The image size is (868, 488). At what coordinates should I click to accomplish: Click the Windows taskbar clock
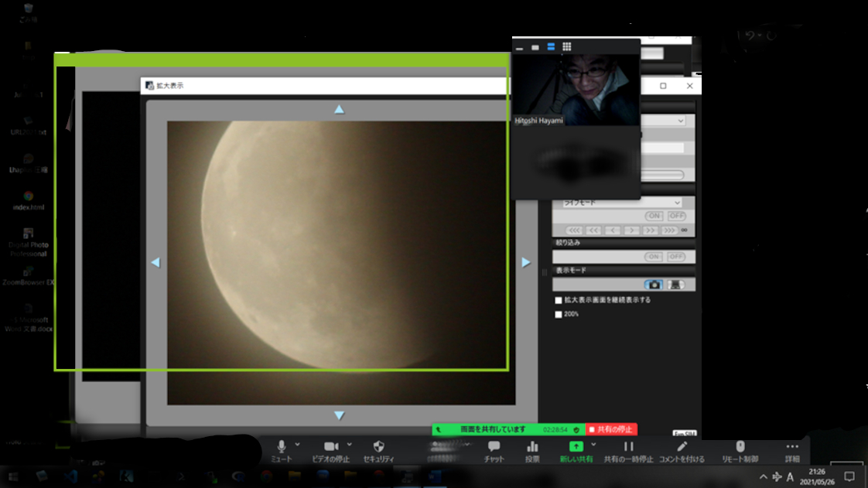tap(816, 476)
